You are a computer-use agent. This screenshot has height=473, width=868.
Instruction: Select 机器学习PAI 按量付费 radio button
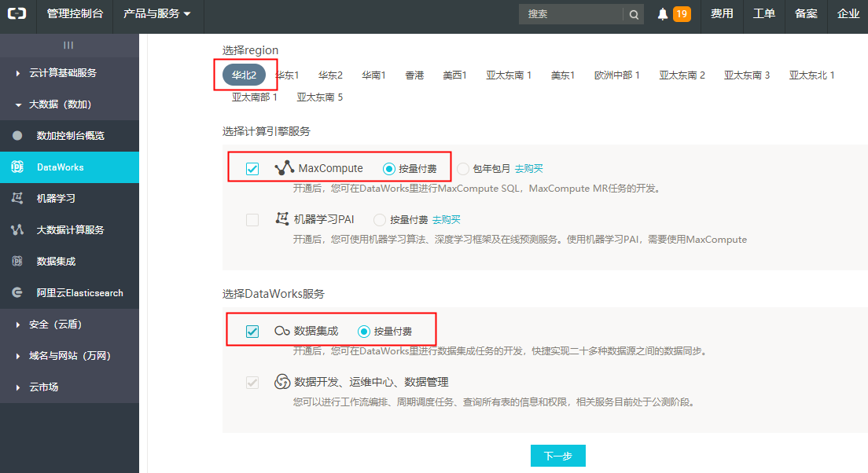379,220
